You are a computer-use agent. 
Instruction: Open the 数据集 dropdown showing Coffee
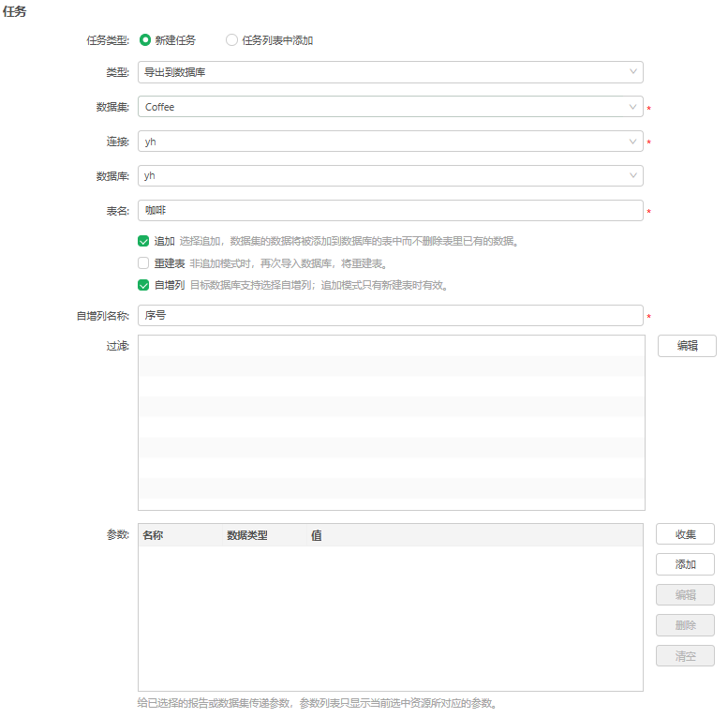coord(391,107)
